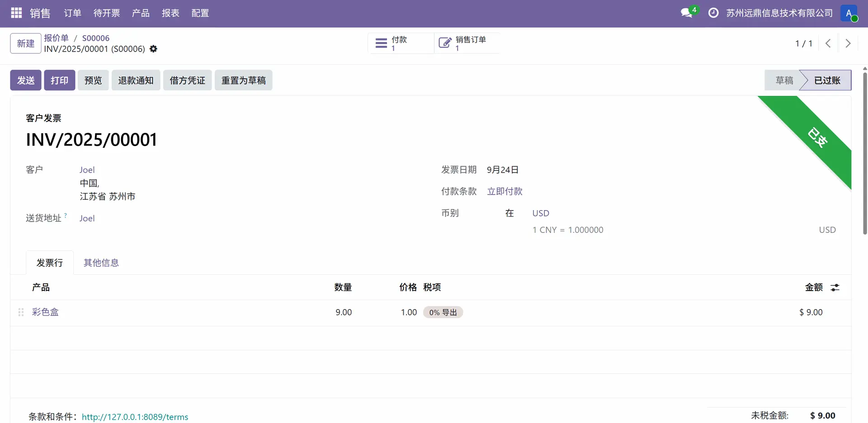Click the invoice actions gear icon

pos(154,49)
